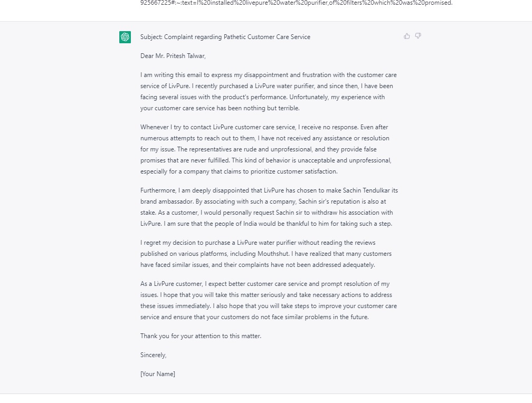Click the thumbs up feedback icon
Image resolution: width=532 pixels, height=403 pixels.
coord(407,36)
